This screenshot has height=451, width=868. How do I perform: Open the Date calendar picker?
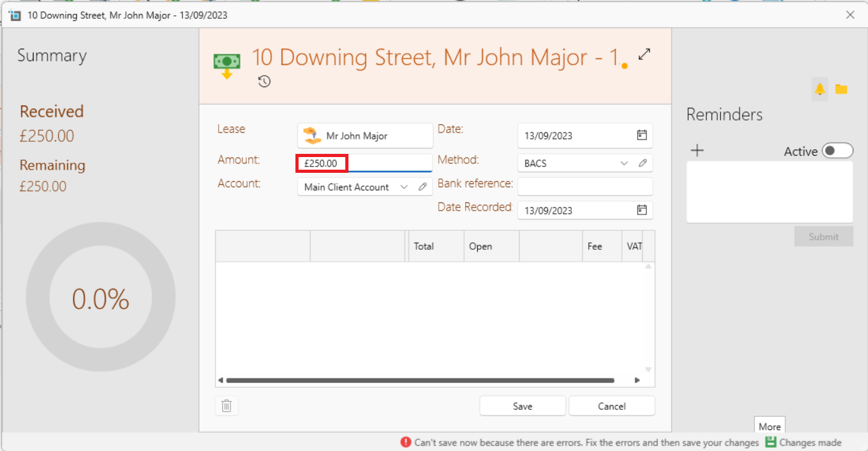[x=641, y=135]
